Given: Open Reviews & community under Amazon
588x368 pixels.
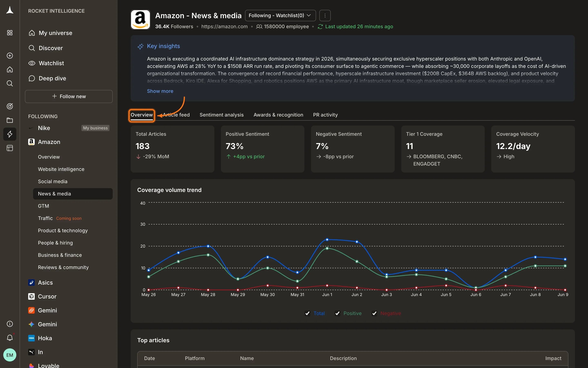Looking at the screenshot, I should pyautogui.click(x=63, y=267).
